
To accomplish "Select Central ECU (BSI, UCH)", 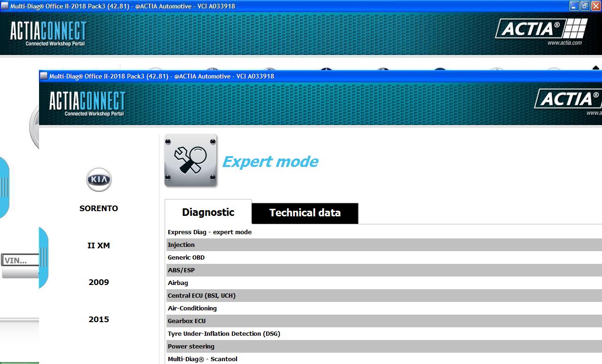I will click(x=384, y=295).
